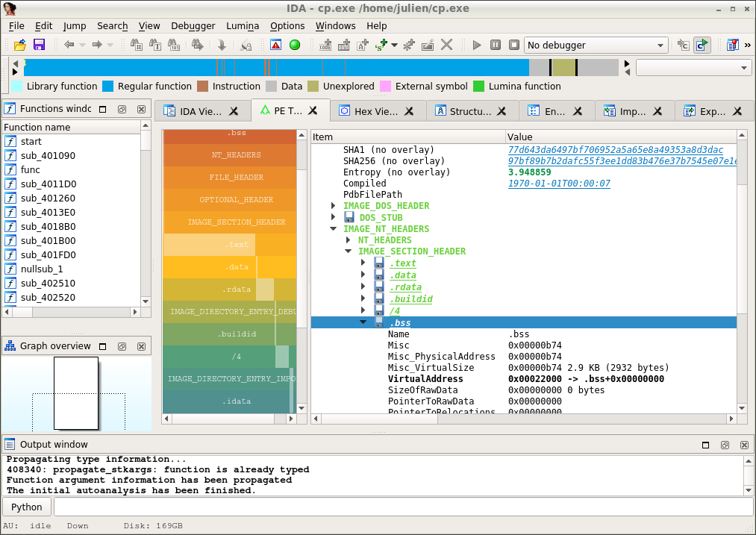Expand the IMAGE_DOS_HEADER tree node

(x=334, y=206)
